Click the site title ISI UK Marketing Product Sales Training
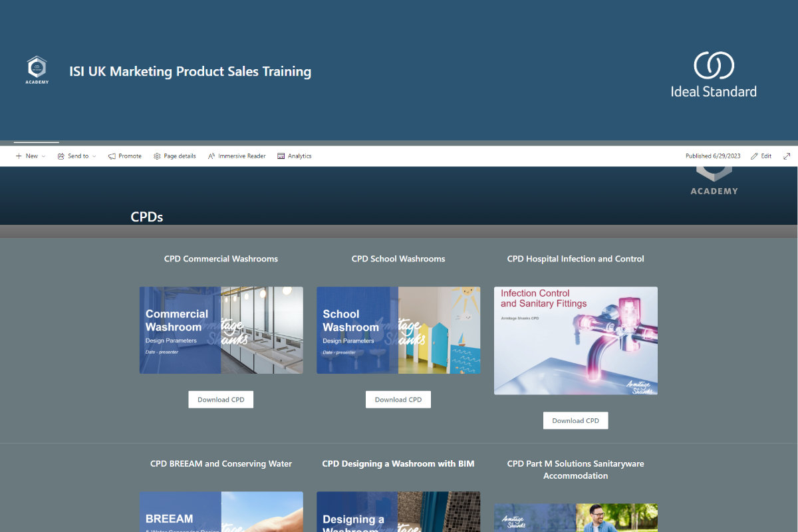 (190, 71)
